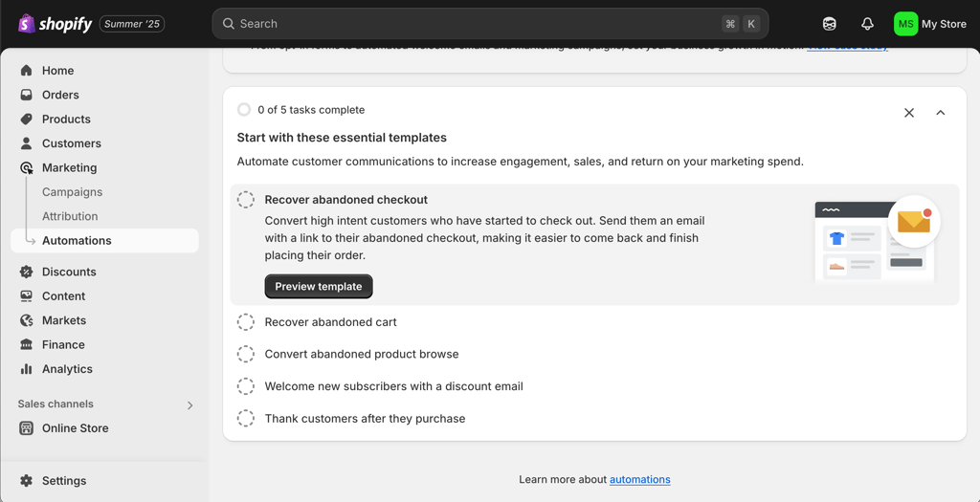Click the Marketing target icon
The image size is (980, 502).
click(26, 168)
